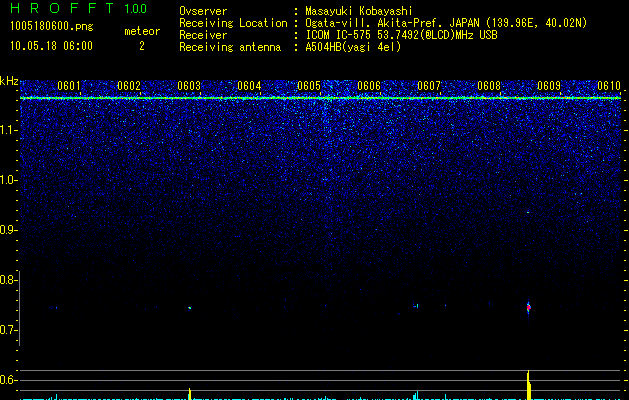The image size is (629, 400).
Task: Click the tall yellow intensity spike near 0609
Action: click(529, 385)
